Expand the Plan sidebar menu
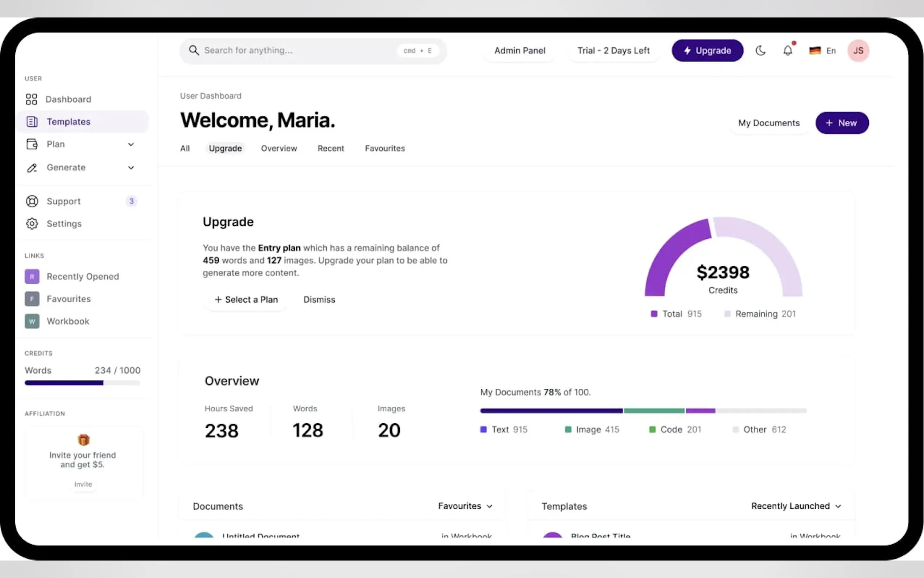Viewport: 924px width, 578px height. [x=131, y=144]
